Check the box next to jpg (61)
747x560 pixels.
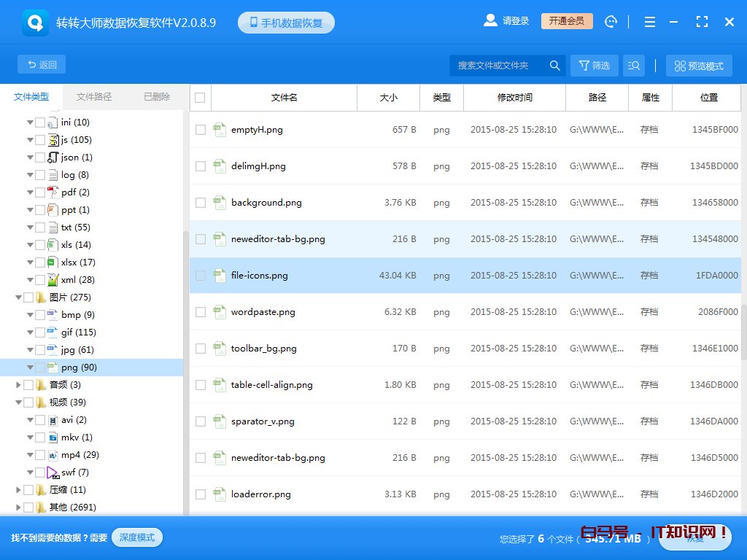click(40, 350)
